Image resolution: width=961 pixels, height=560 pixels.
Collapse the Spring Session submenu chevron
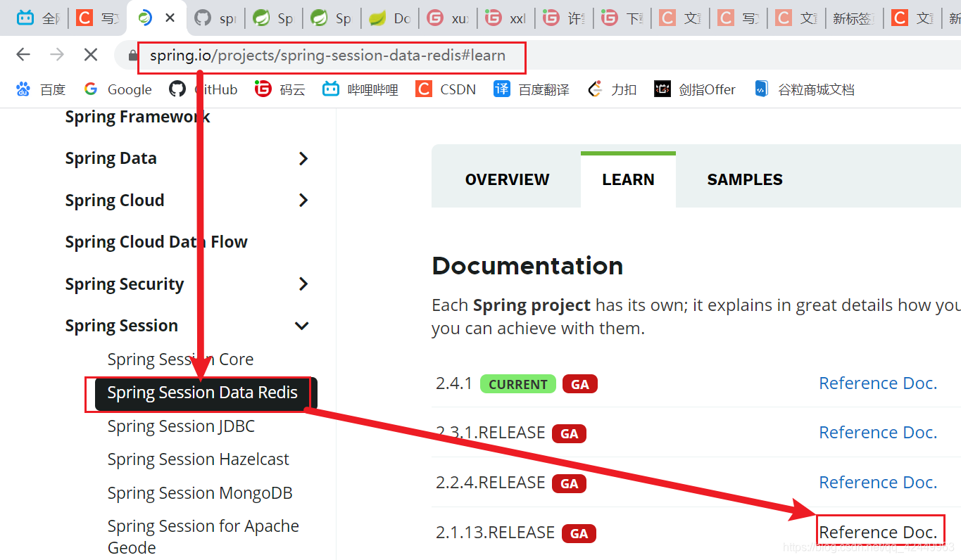[x=302, y=326]
